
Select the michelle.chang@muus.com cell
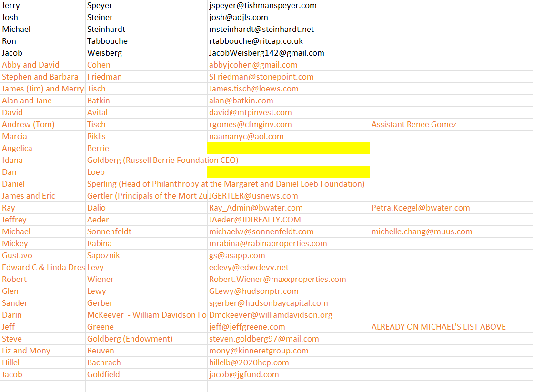click(422, 231)
